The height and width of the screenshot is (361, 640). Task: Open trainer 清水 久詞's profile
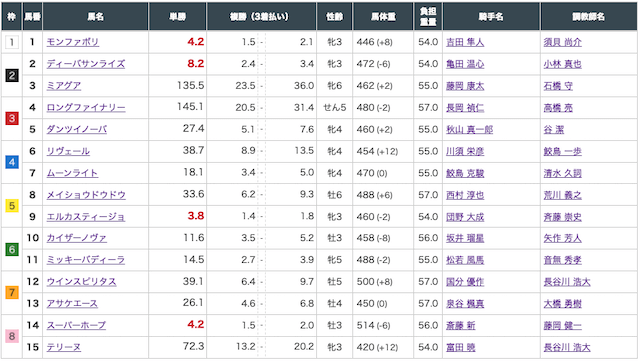click(562, 173)
